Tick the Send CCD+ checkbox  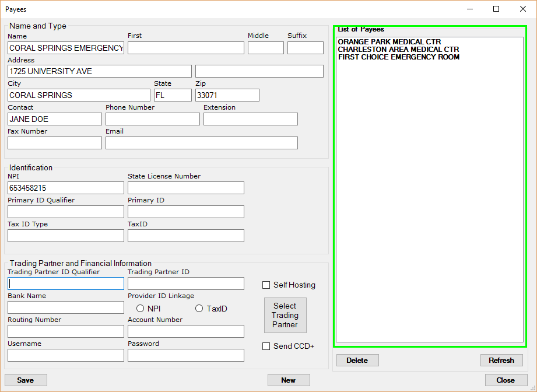point(266,346)
